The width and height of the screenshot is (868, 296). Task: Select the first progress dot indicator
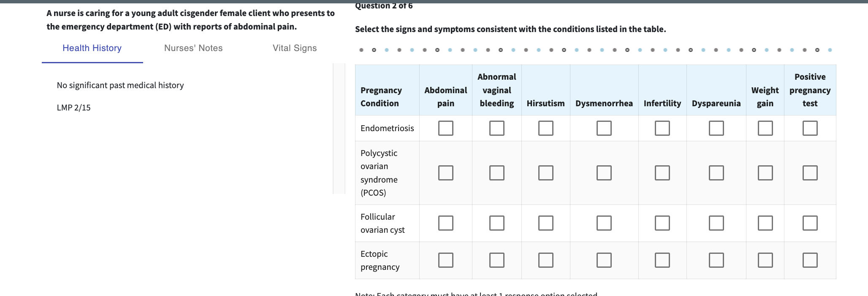(x=361, y=50)
